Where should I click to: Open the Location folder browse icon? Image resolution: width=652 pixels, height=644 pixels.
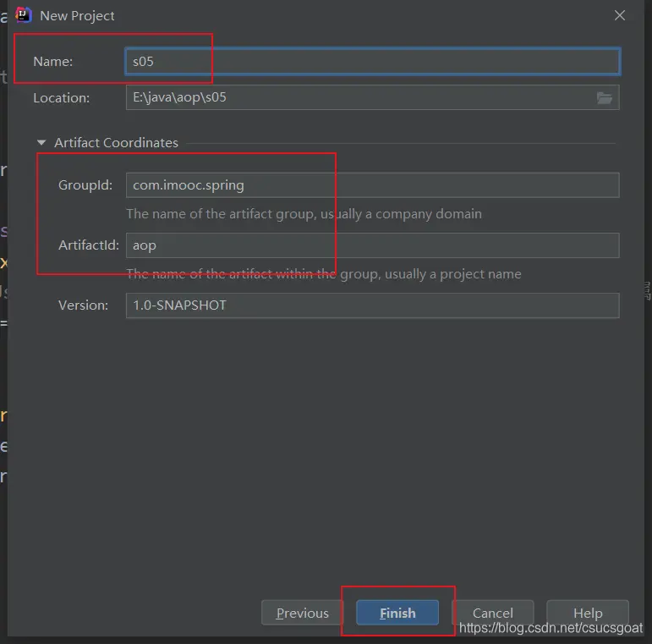pos(605,97)
